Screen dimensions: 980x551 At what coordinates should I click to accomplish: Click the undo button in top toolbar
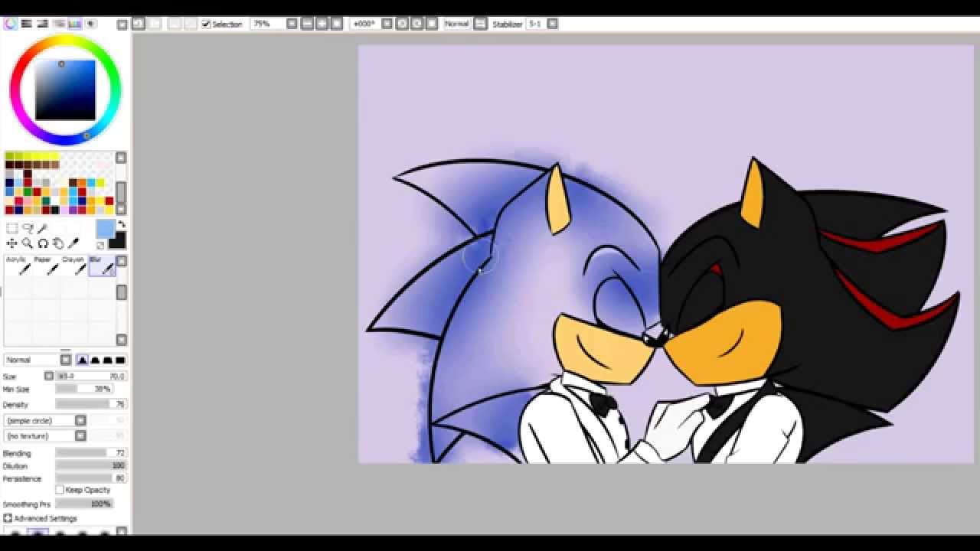tap(139, 24)
